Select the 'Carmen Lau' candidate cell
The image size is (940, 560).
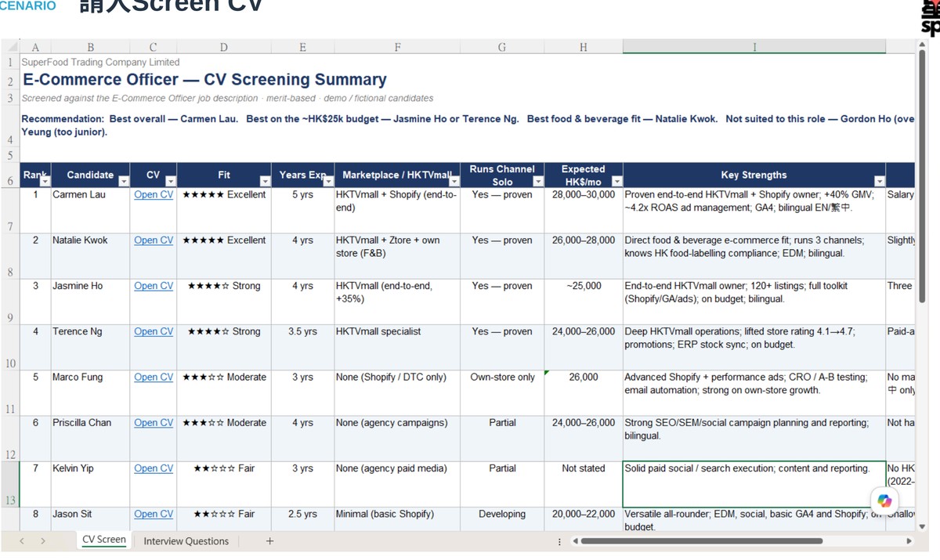point(90,211)
